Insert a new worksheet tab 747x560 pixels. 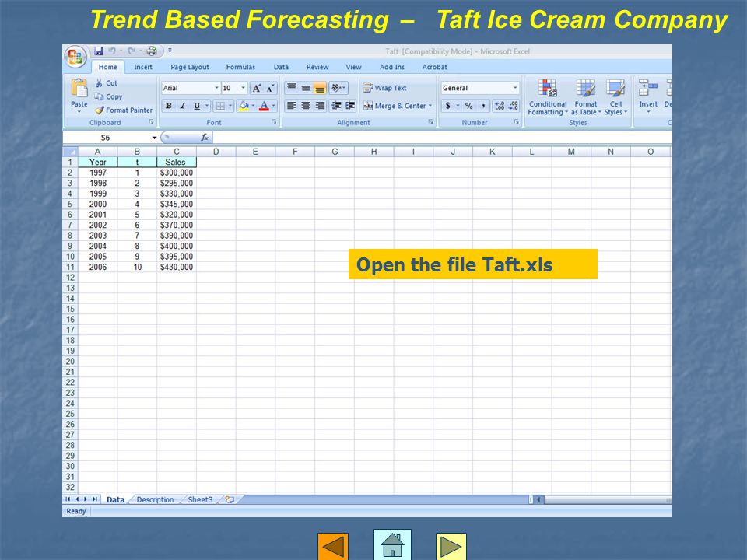coord(230,499)
